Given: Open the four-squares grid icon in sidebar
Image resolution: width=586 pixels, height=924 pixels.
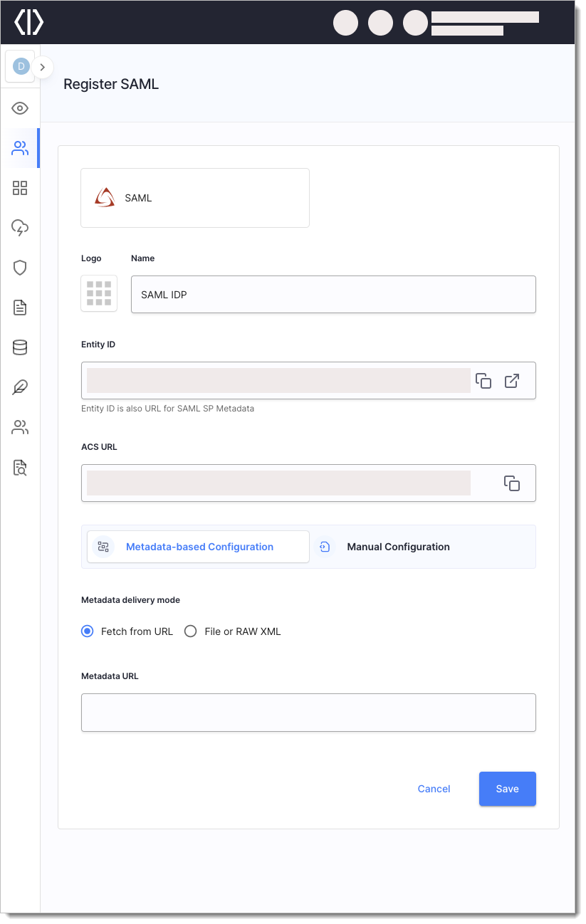Looking at the screenshot, I should [20, 188].
